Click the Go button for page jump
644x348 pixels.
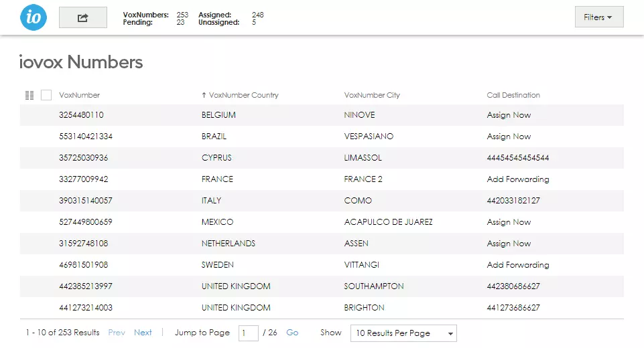click(292, 333)
